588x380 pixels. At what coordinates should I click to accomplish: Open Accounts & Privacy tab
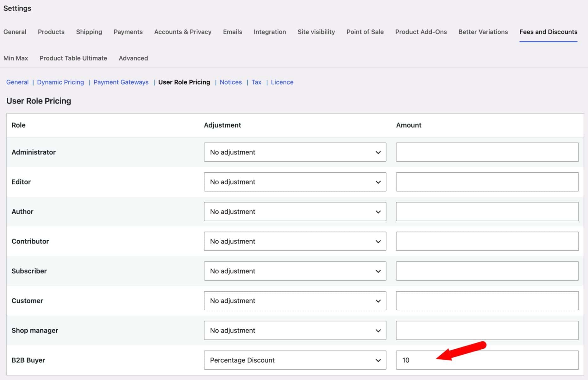(183, 32)
